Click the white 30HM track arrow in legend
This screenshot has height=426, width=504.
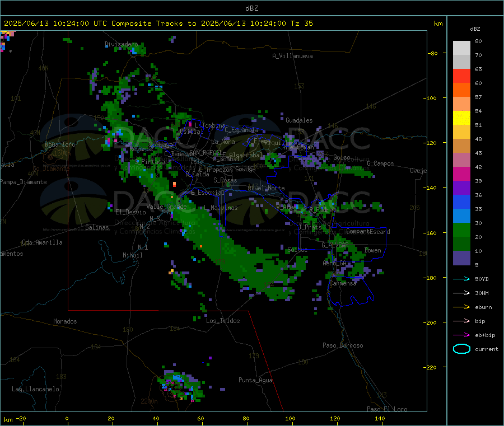461,293
